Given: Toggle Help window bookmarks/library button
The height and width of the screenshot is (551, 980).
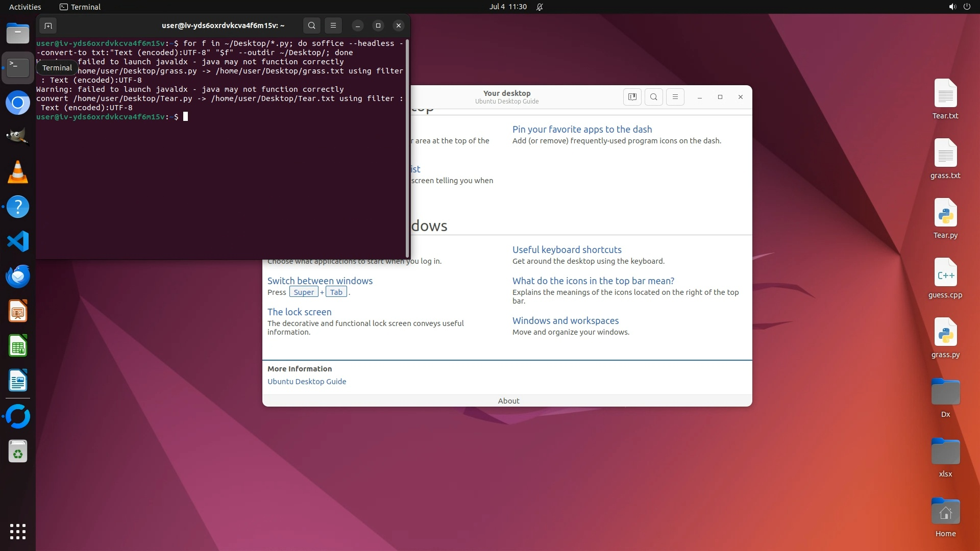Looking at the screenshot, I should coord(632,97).
